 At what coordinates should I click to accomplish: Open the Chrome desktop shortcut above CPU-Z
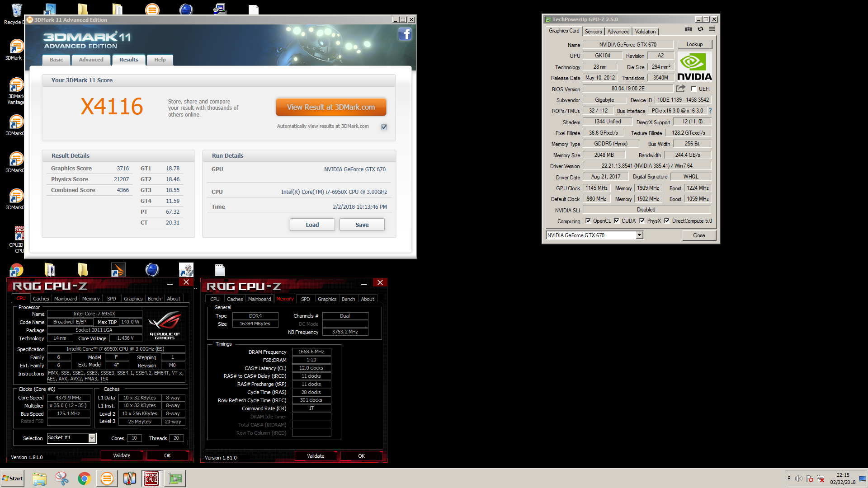pyautogui.click(x=17, y=270)
